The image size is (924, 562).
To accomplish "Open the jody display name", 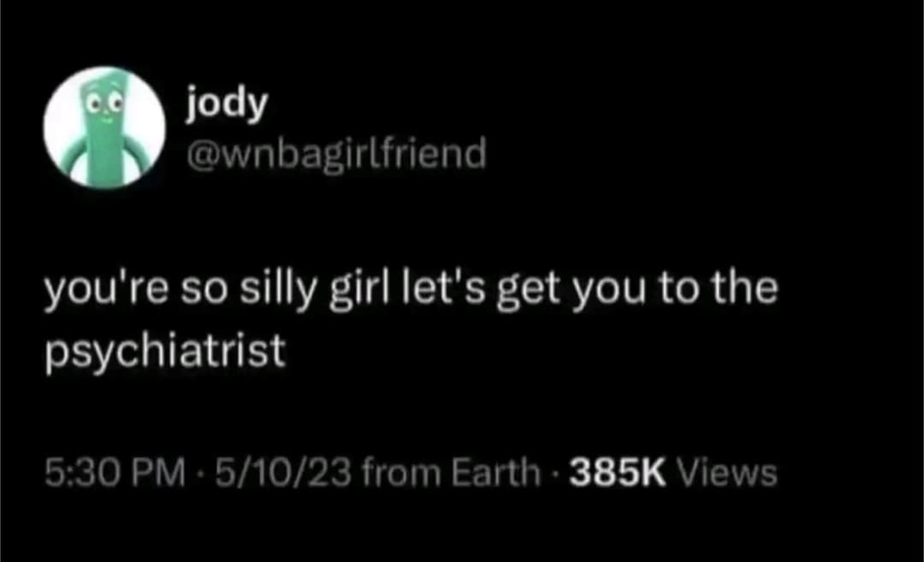I will pos(227,106).
